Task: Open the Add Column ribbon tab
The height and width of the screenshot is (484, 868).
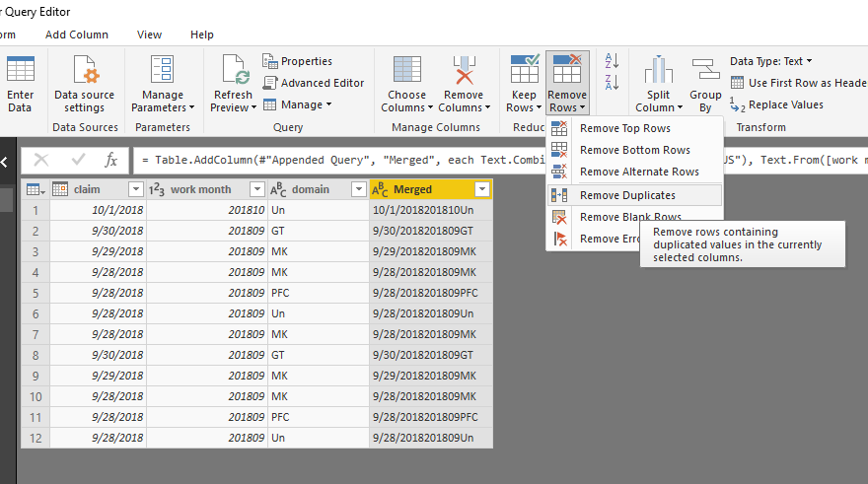Action: [x=77, y=35]
